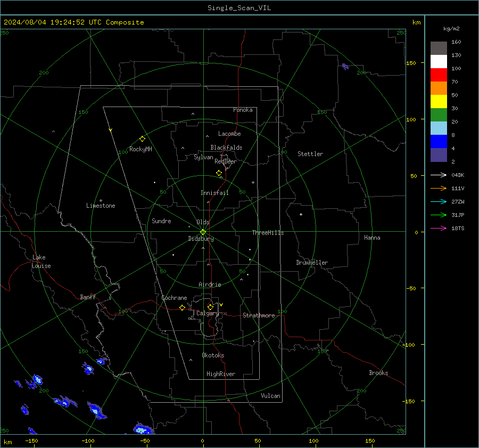
Task: Click the Lacombe city label
Action: pyautogui.click(x=229, y=134)
